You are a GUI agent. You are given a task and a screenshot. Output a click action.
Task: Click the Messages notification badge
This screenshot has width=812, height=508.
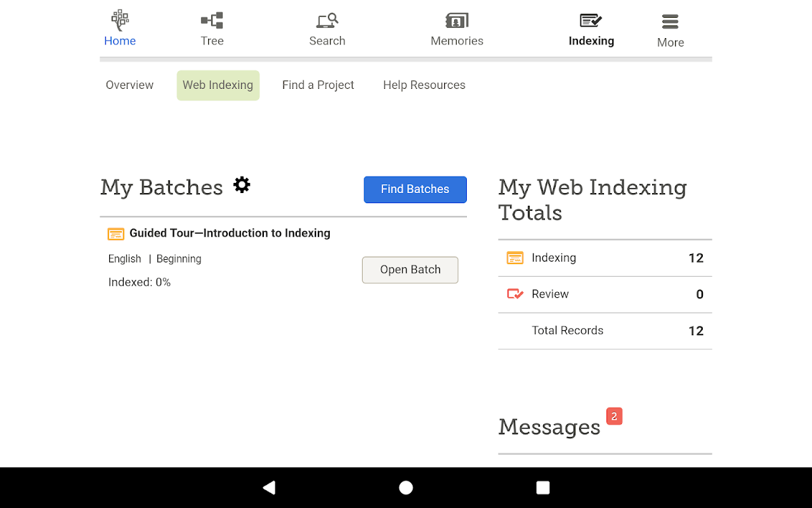pyautogui.click(x=614, y=417)
